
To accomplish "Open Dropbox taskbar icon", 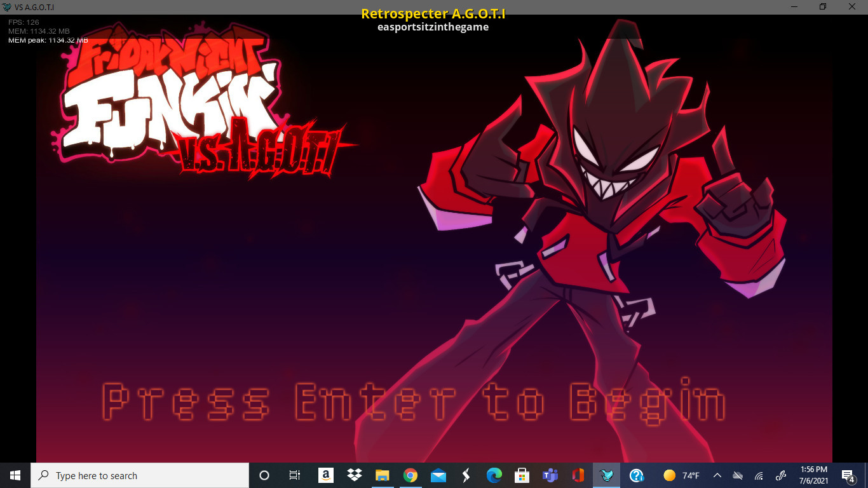I will point(354,475).
